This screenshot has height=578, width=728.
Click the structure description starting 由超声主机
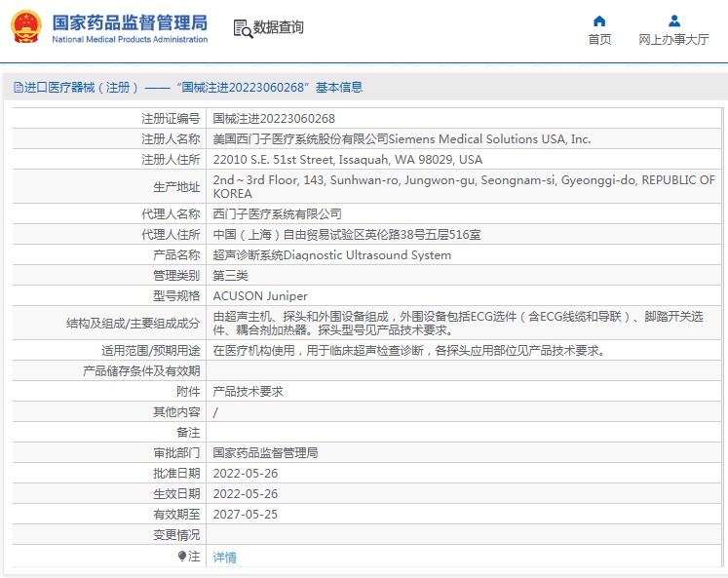(458, 324)
